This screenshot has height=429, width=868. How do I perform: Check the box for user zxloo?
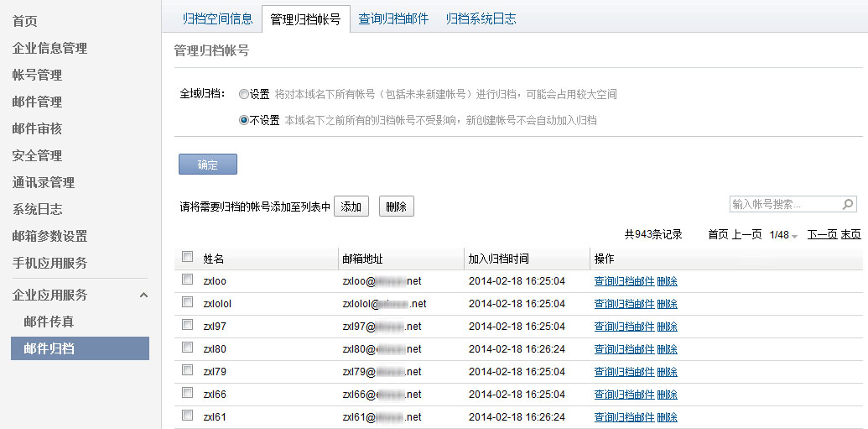pyautogui.click(x=187, y=280)
